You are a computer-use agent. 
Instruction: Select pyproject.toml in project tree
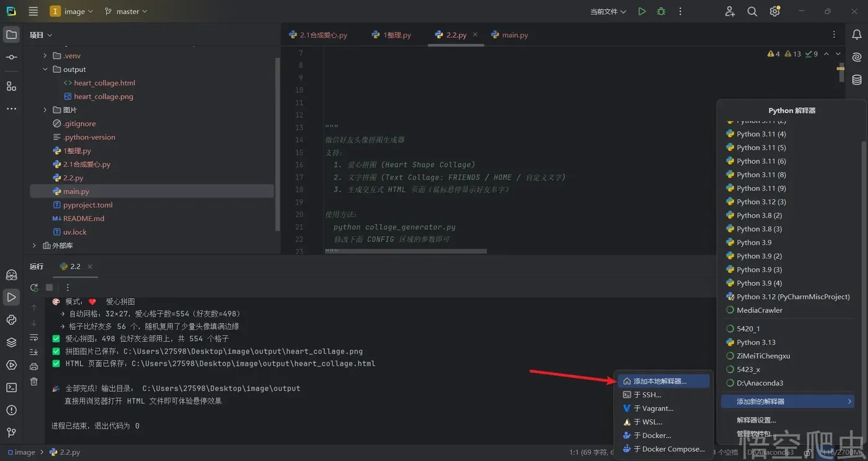87,205
